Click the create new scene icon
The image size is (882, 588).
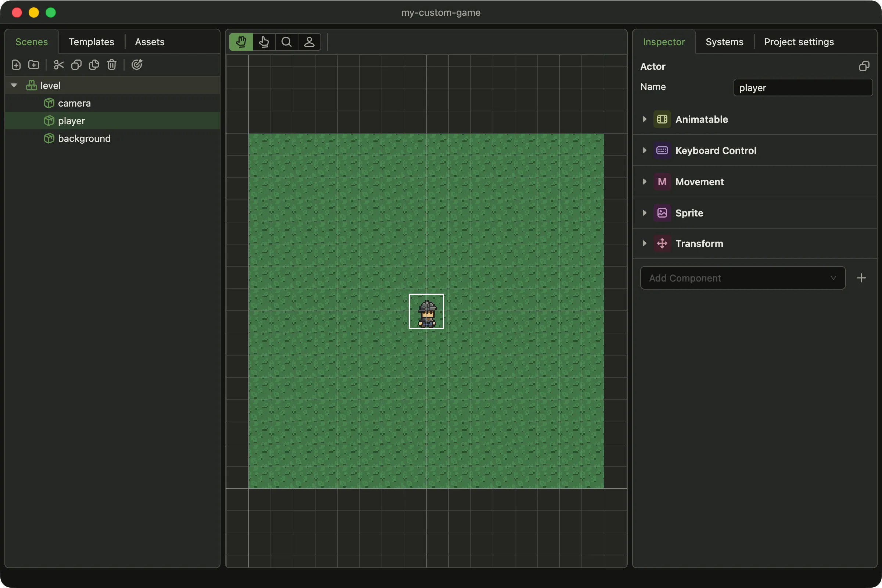[16, 65]
